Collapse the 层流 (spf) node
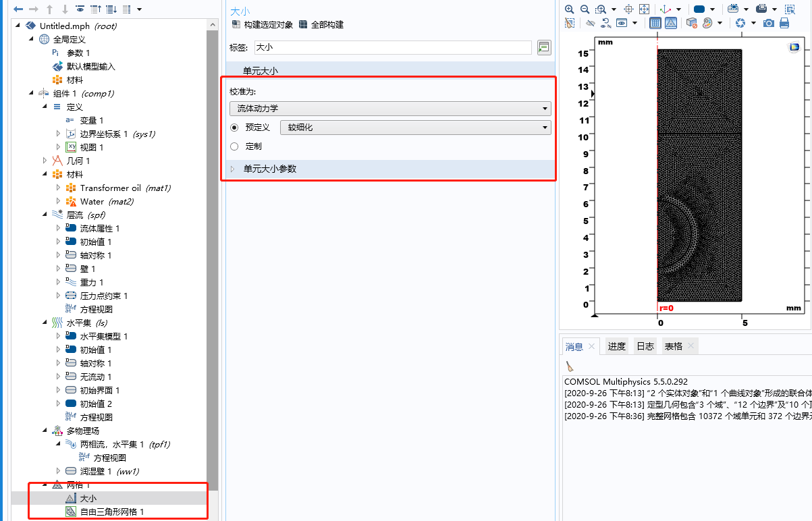This screenshot has height=521, width=812. 45,215
